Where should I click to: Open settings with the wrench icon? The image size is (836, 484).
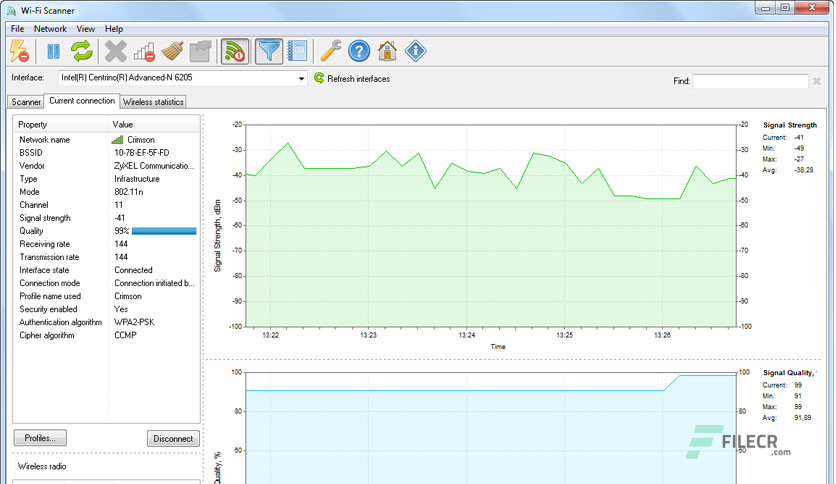(331, 52)
